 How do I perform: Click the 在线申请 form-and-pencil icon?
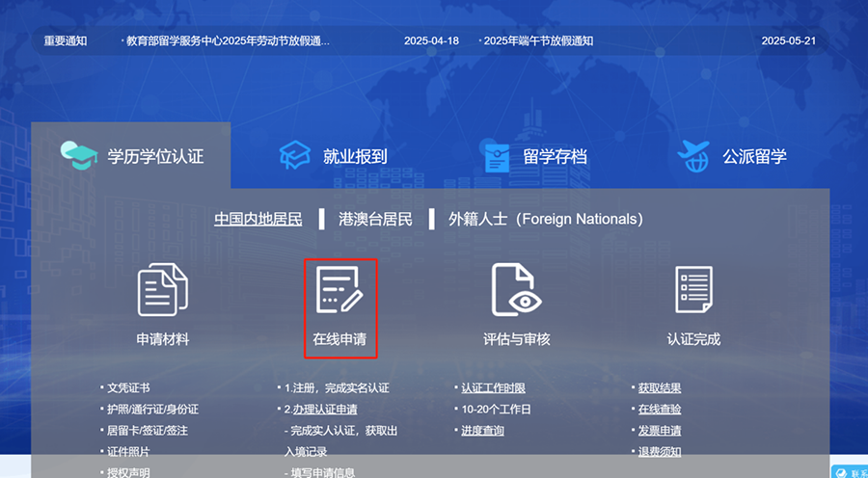click(x=339, y=290)
